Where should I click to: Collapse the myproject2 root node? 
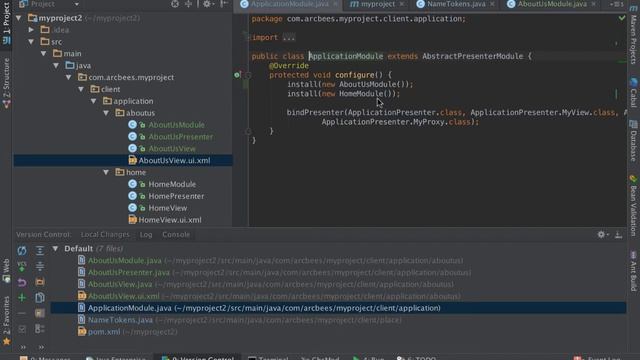[x=19, y=18]
